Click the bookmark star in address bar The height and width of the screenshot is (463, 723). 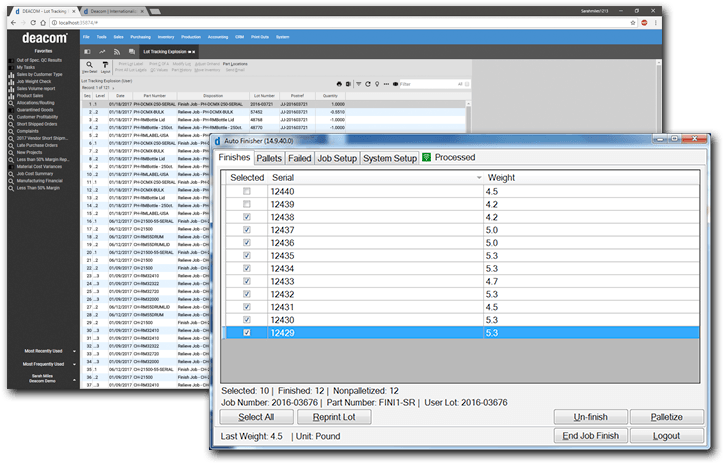click(633, 23)
